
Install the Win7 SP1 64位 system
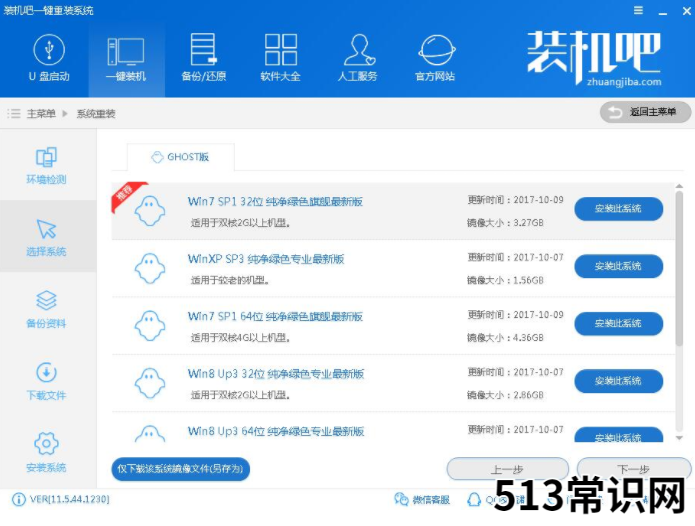tap(619, 323)
